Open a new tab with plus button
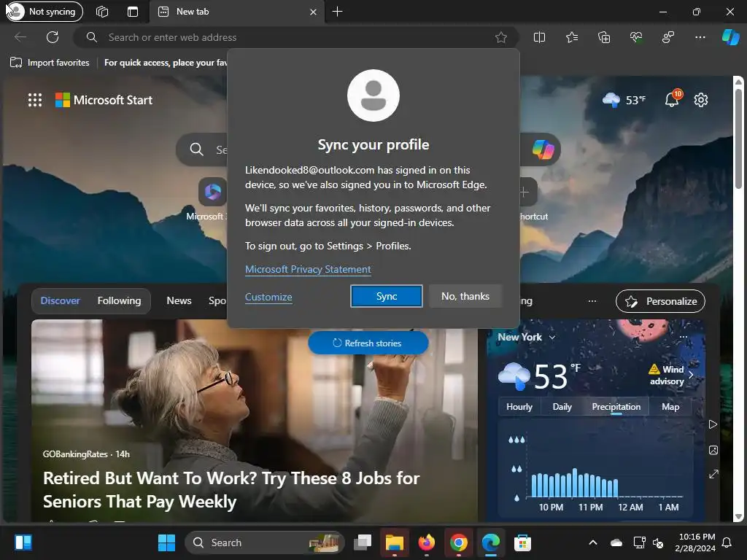The height and width of the screenshot is (560, 747). pos(337,12)
